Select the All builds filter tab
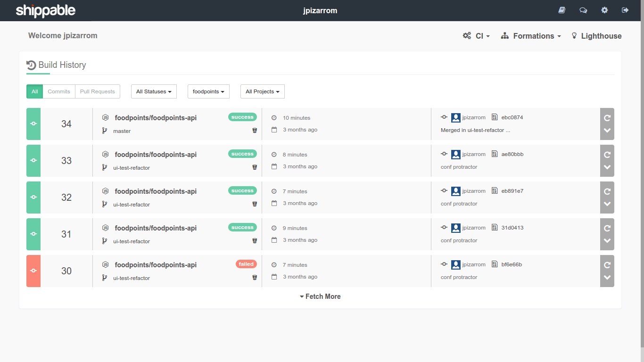Viewport: 644px width, 362px height. coord(35,91)
